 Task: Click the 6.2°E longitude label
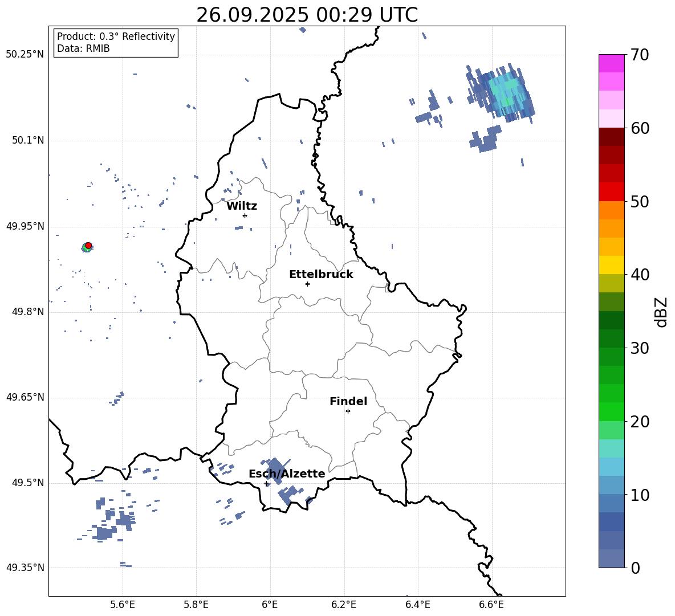[344, 605]
